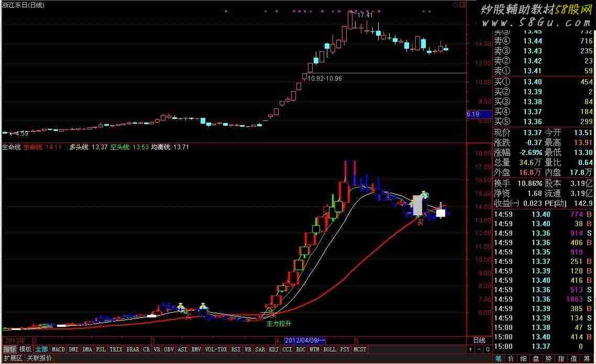Click the 卖② 13.42 ask row
Screen dimensions: 596x364
(543, 61)
